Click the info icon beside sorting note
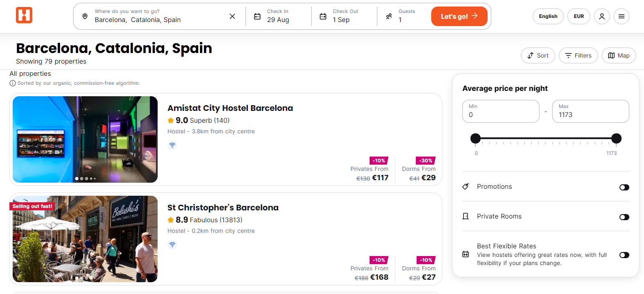 (x=13, y=83)
